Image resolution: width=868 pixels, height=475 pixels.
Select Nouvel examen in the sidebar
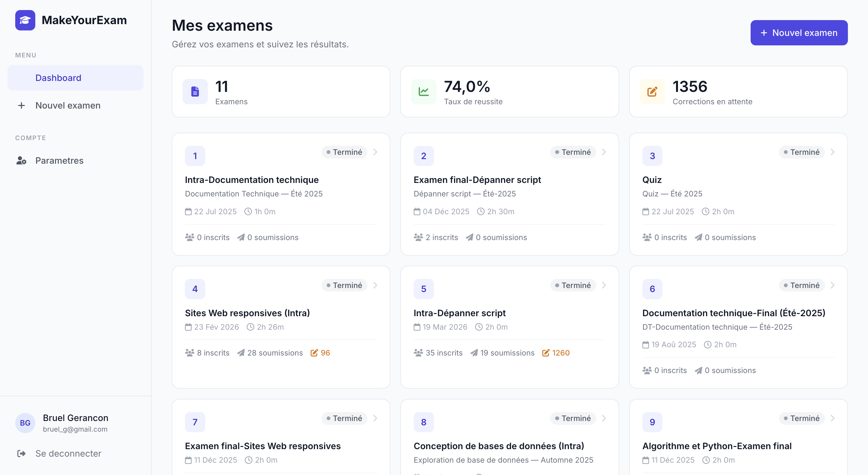[x=75, y=105]
